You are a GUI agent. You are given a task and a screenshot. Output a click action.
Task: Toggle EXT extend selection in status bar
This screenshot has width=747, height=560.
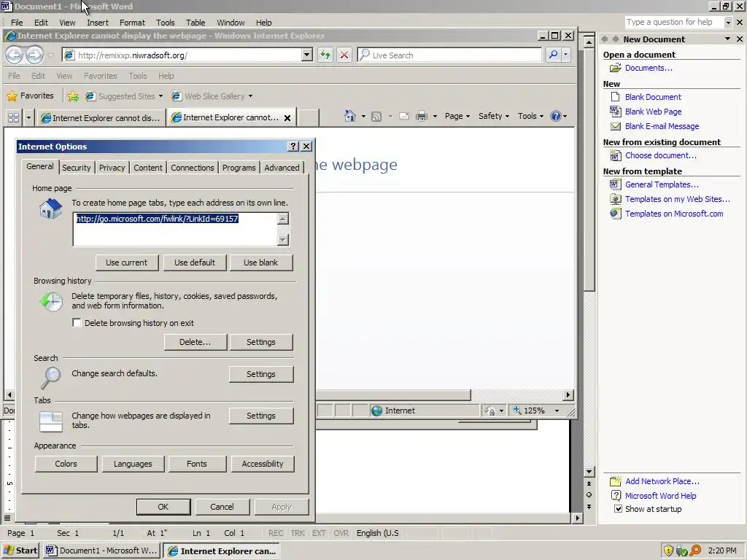[x=319, y=533]
